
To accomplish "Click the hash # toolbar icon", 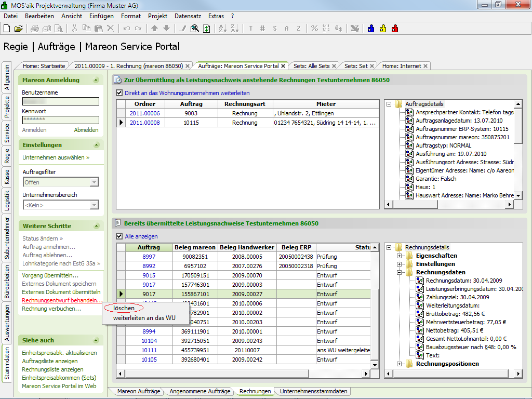I will [x=262, y=29].
